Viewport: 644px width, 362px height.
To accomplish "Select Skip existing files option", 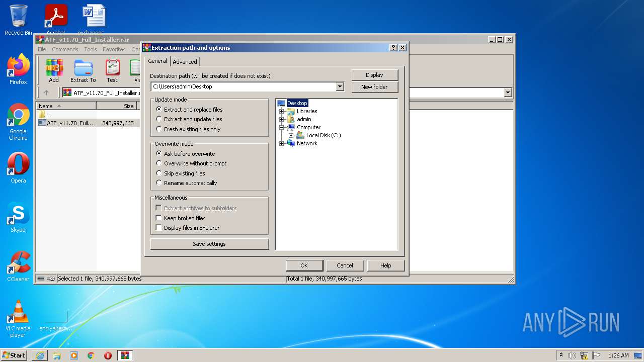I will tap(181, 173).
